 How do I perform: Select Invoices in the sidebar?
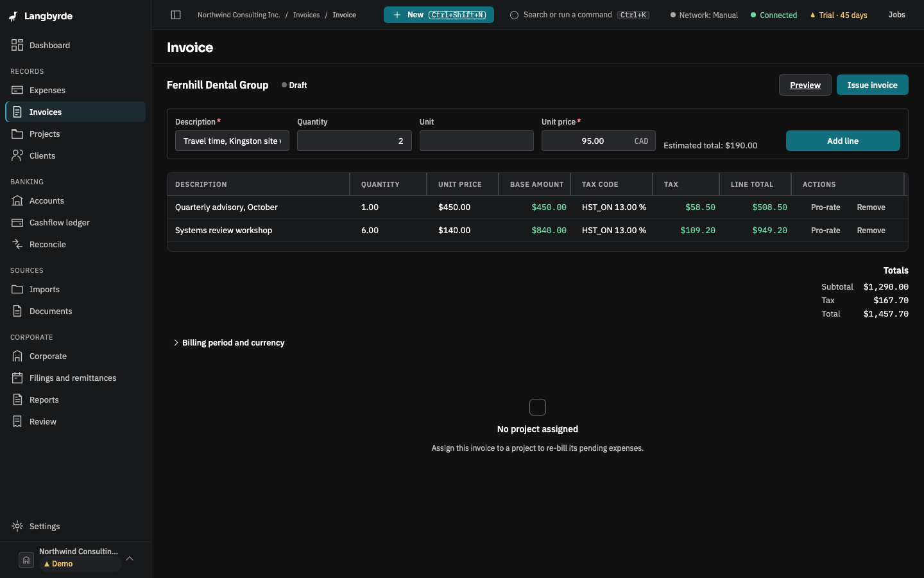click(x=76, y=112)
